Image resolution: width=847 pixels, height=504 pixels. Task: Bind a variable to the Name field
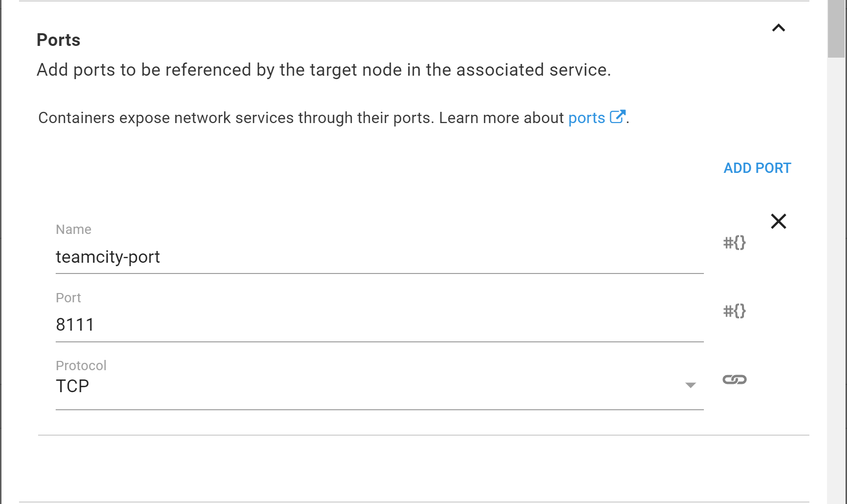pyautogui.click(x=734, y=243)
